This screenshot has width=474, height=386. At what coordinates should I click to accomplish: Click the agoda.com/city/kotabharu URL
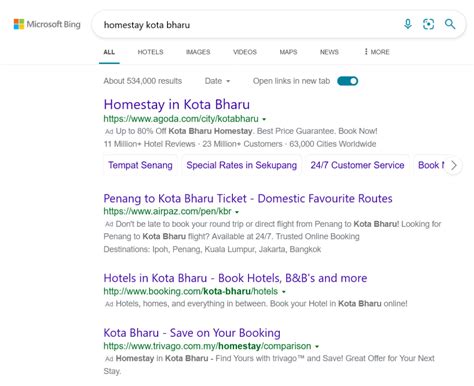click(181, 119)
